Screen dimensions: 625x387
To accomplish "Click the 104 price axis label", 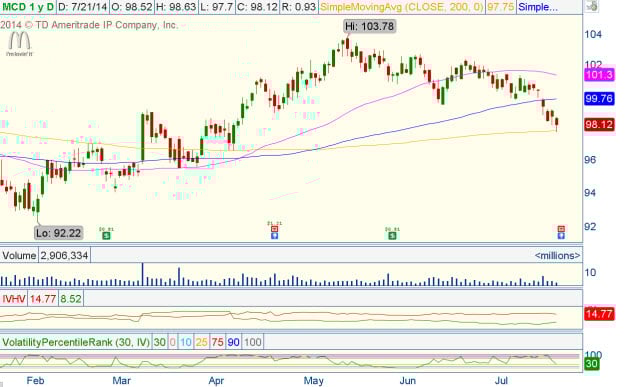I will [593, 34].
